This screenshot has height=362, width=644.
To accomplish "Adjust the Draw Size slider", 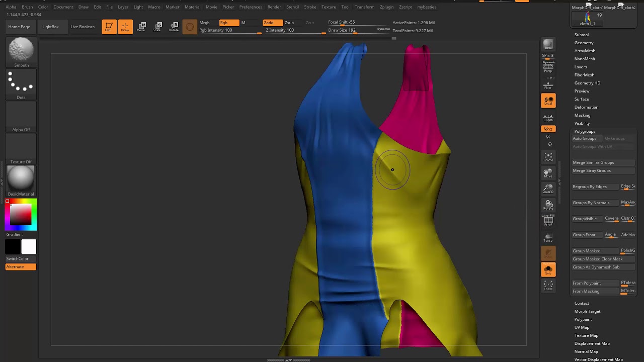I will click(359, 31).
